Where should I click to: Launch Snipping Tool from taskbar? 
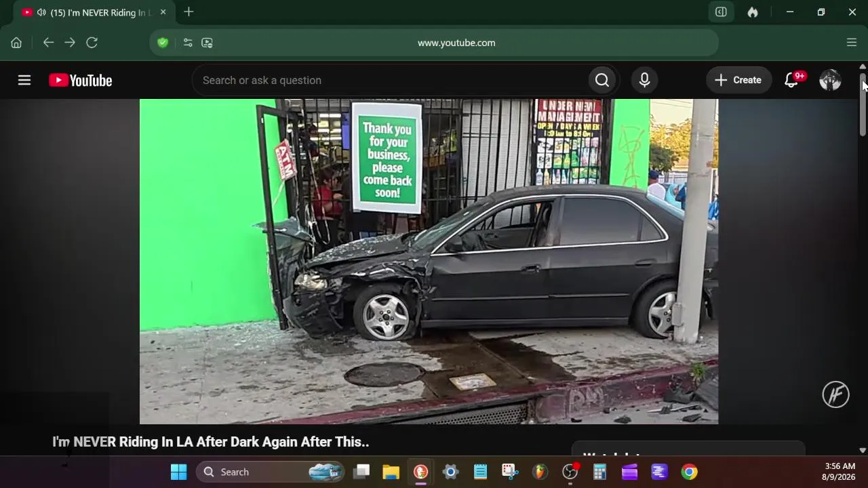pyautogui.click(x=510, y=472)
